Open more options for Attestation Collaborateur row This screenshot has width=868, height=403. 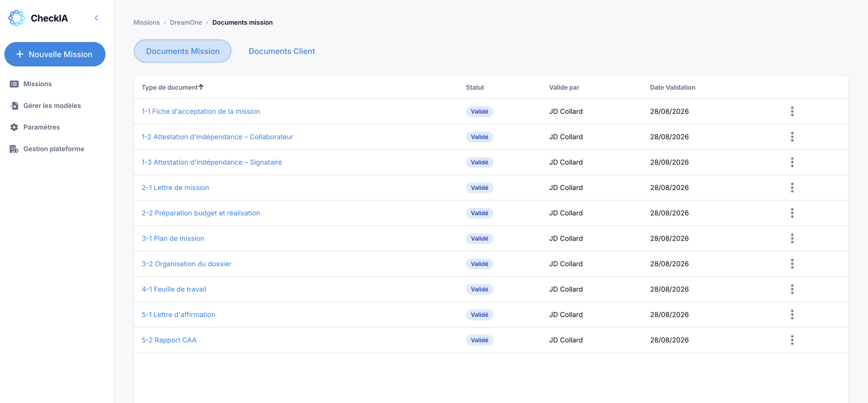[x=792, y=137]
